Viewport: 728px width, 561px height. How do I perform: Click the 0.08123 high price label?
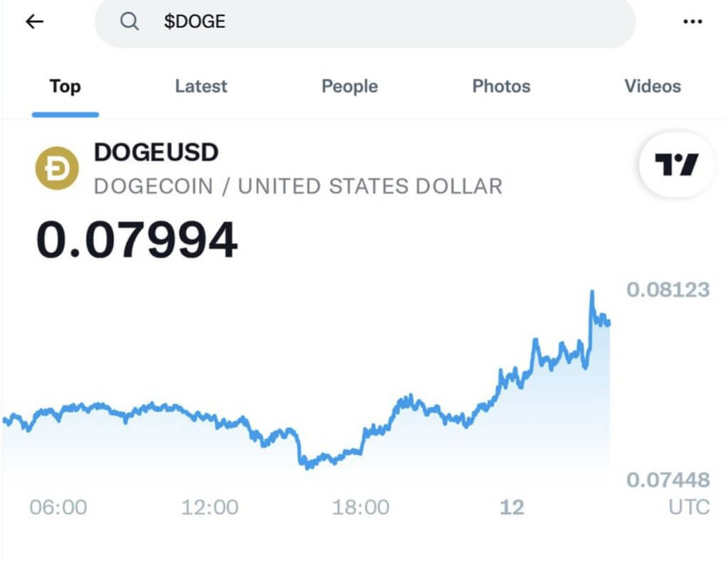tap(668, 289)
